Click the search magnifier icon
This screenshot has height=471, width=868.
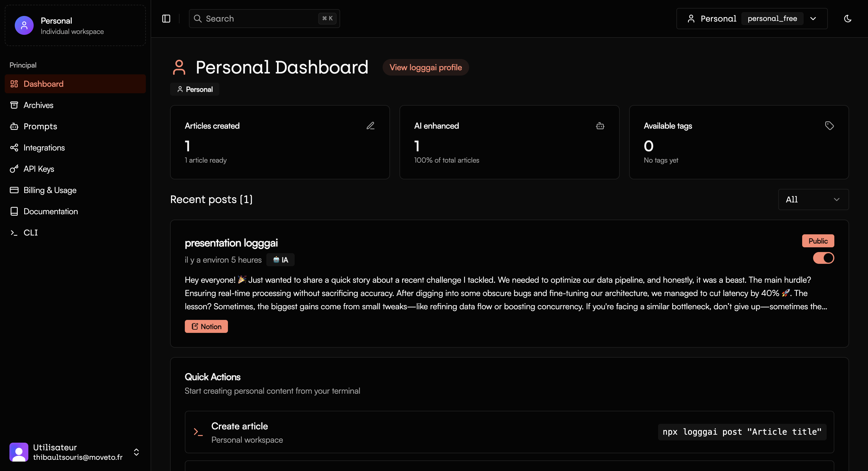[x=198, y=19]
